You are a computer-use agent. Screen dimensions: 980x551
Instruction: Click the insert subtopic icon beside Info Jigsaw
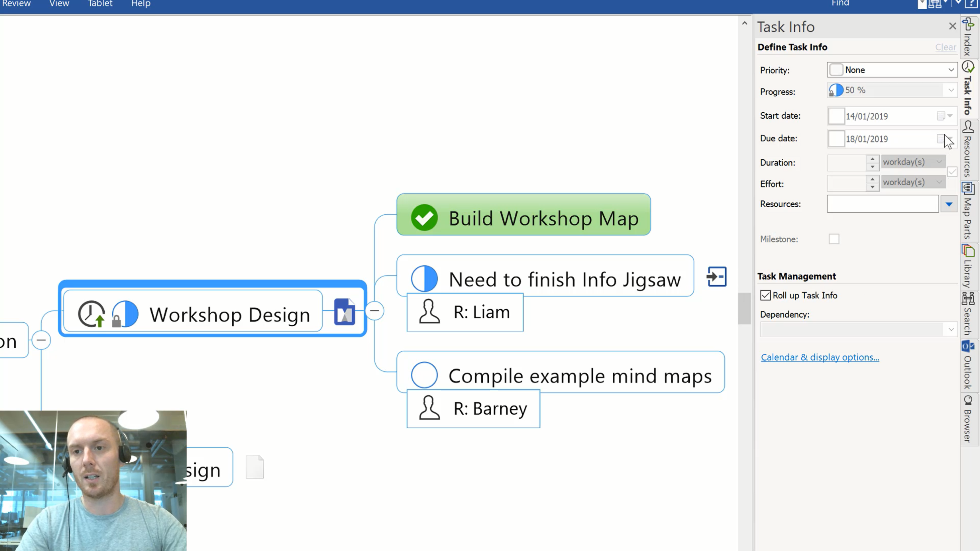[x=717, y=277]
